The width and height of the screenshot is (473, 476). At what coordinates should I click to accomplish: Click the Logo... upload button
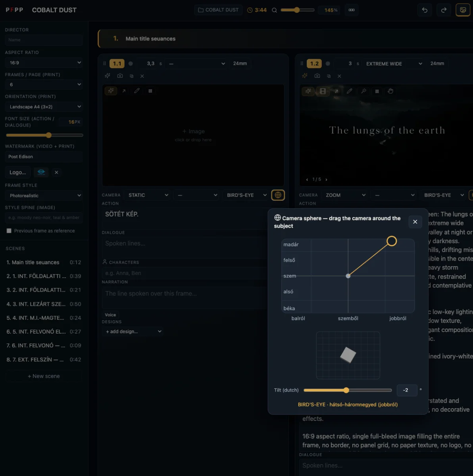pos(18,172)
